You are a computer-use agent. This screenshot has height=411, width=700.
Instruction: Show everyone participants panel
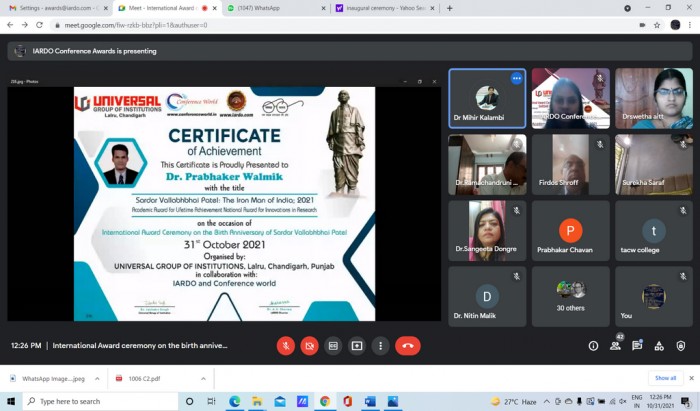pyautogui.click(x=615, y=346)
